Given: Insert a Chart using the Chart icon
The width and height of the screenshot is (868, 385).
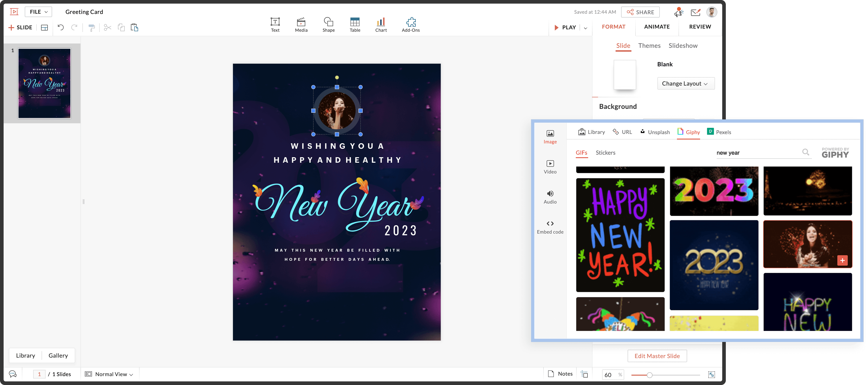Looking at the screenshot, I should click(x=381, y=24).
